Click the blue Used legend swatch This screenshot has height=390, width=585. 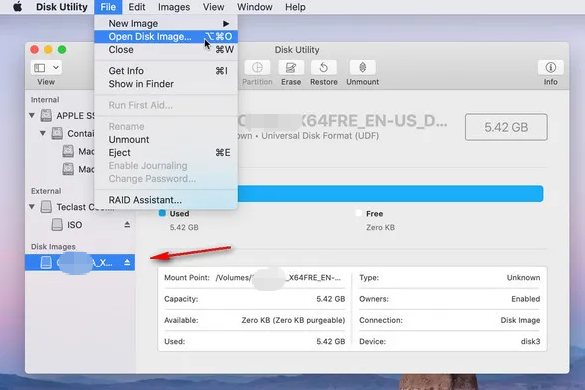162,213
